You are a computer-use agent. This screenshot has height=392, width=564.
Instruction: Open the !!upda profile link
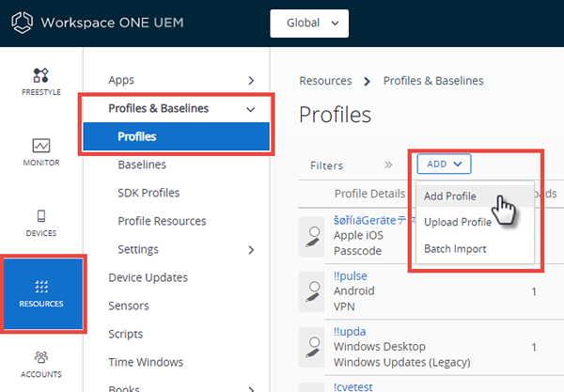[350, 332]
